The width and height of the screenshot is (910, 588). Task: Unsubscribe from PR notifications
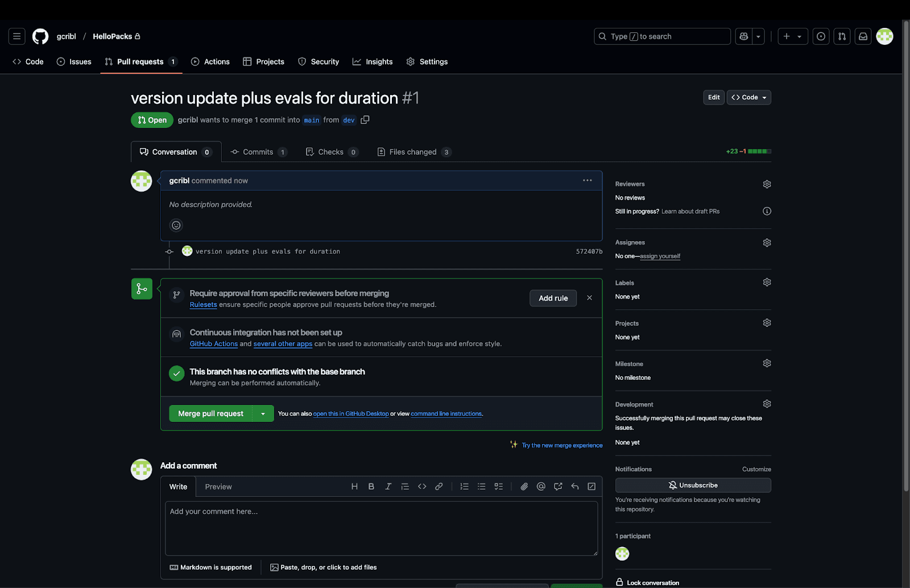[x=693, y=485]
